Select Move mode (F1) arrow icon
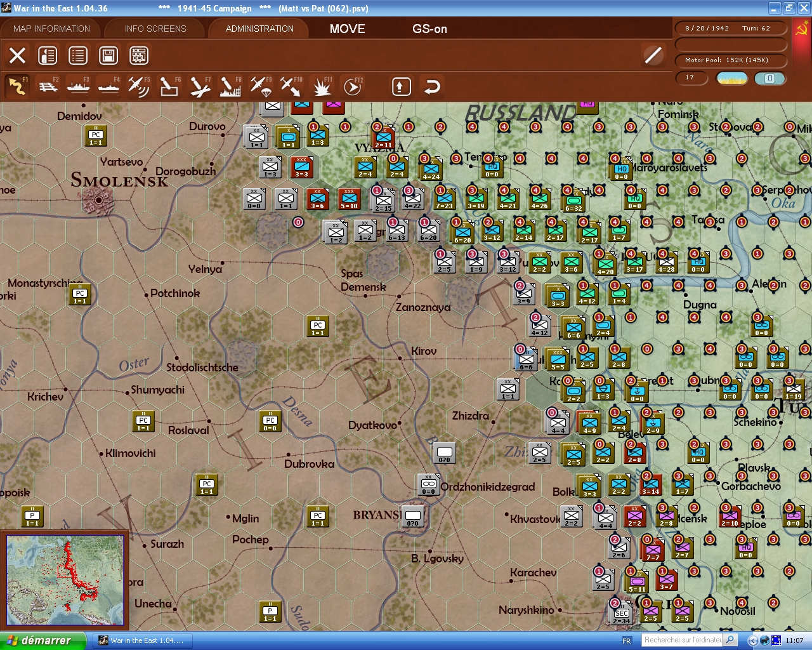This screenshot has height=650, width=812. (17, 86)
